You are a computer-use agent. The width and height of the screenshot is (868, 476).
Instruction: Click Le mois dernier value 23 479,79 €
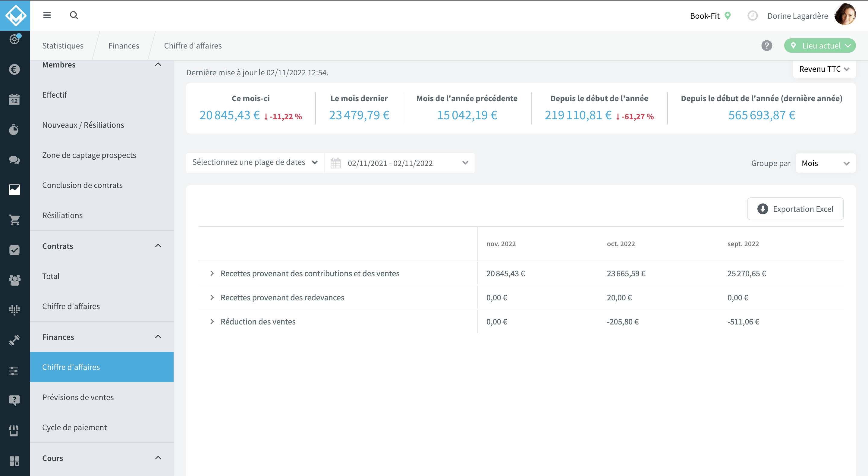click(359, 115)
